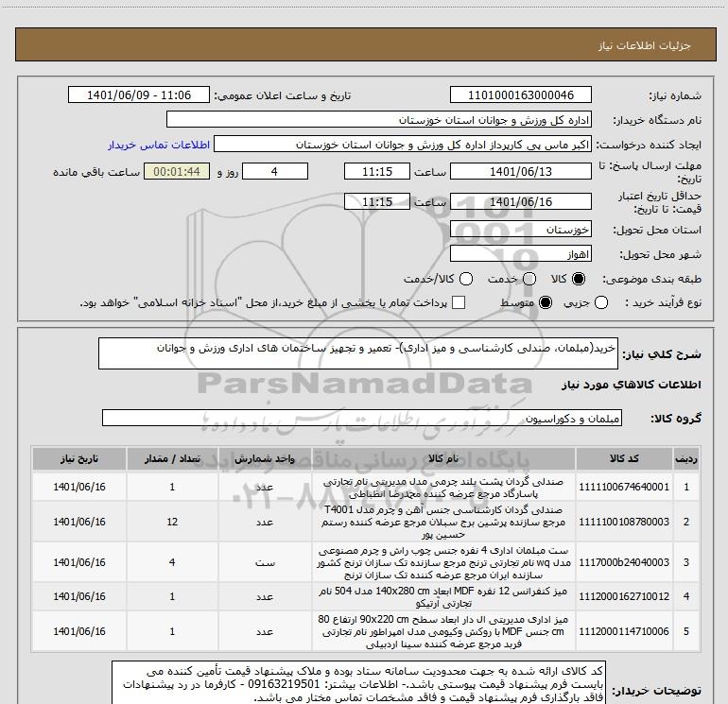
Task: Click the leather management chair item name
Action: click(443, 488)
